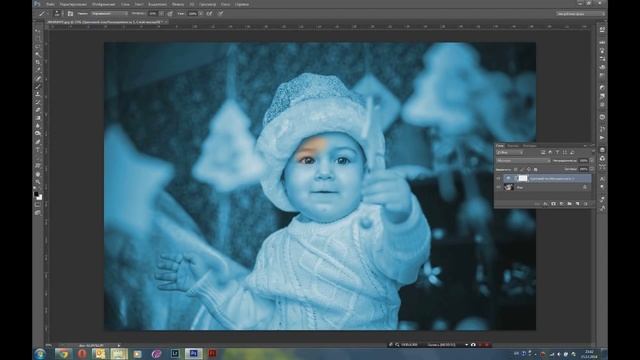Screen dimensions: 640x360
Task: Select the Brush tool in toolbox
Action: coord(38,87)
